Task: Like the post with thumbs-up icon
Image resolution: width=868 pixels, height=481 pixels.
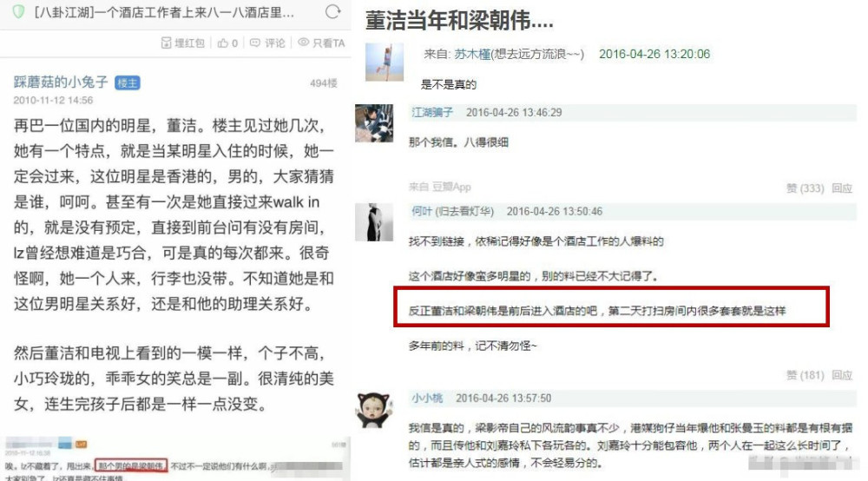Action: coord(222,43)
